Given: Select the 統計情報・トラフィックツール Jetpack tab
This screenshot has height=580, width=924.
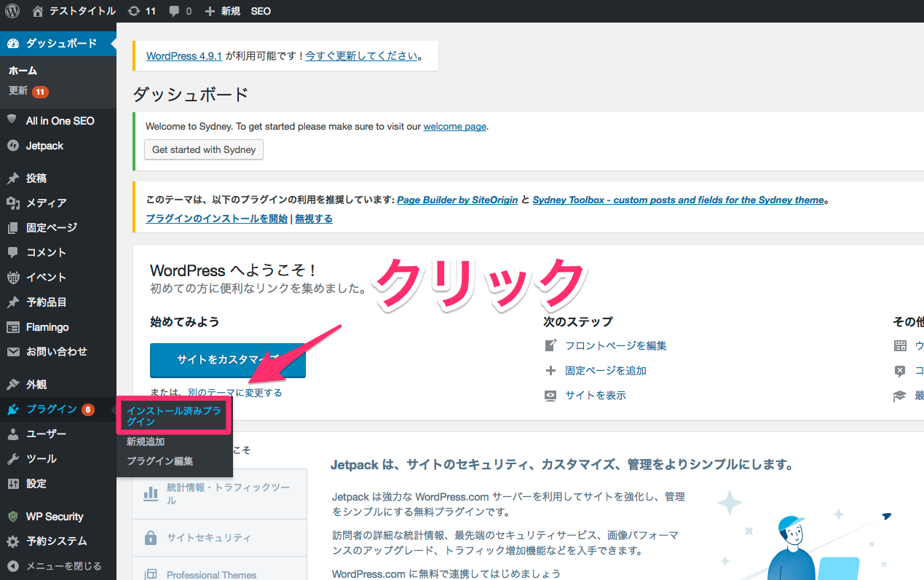Looking at the screenshot, I should click(x=220, y=494).
